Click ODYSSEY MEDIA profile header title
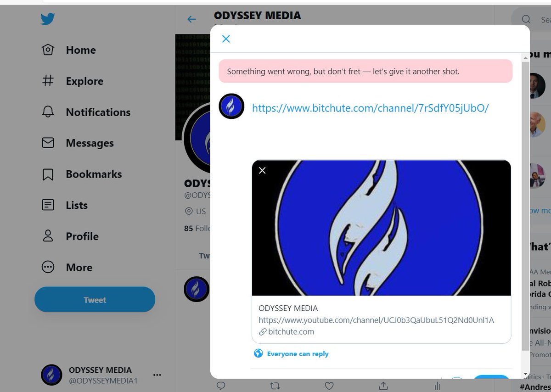 pos(257,15)
